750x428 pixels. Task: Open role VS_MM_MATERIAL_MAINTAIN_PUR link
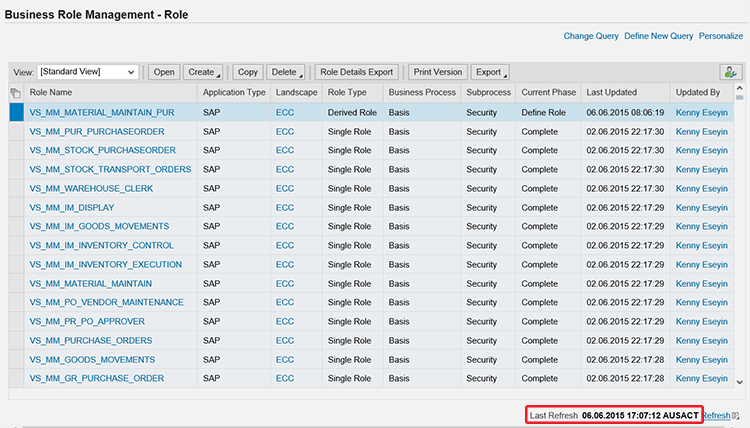click(102, 112)
